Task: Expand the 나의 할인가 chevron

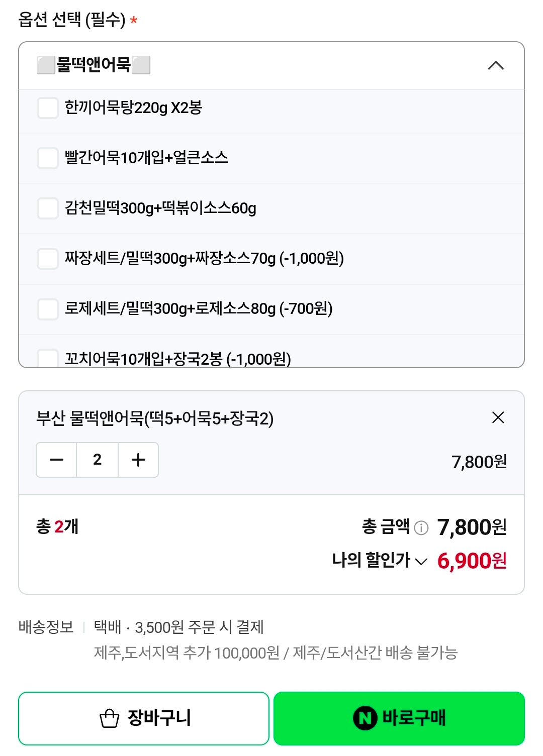Action: click(421, 561)
